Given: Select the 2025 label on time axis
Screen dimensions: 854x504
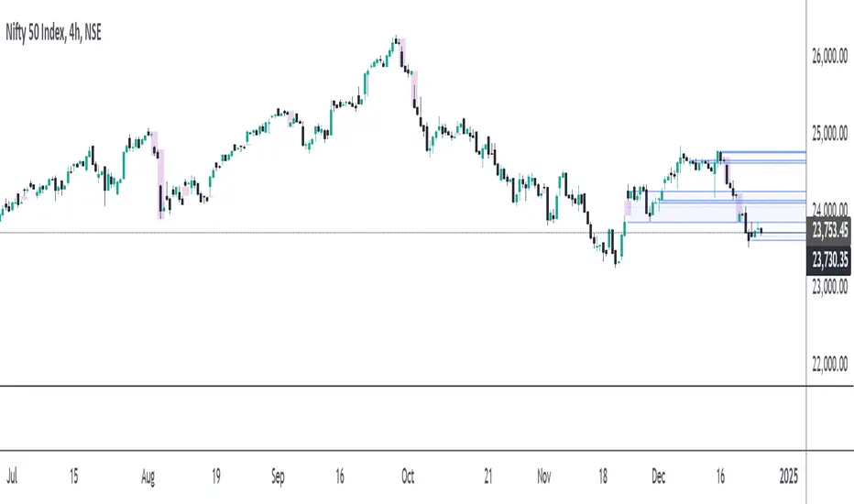Looking at the screenshot, I should tap(789, 477).
